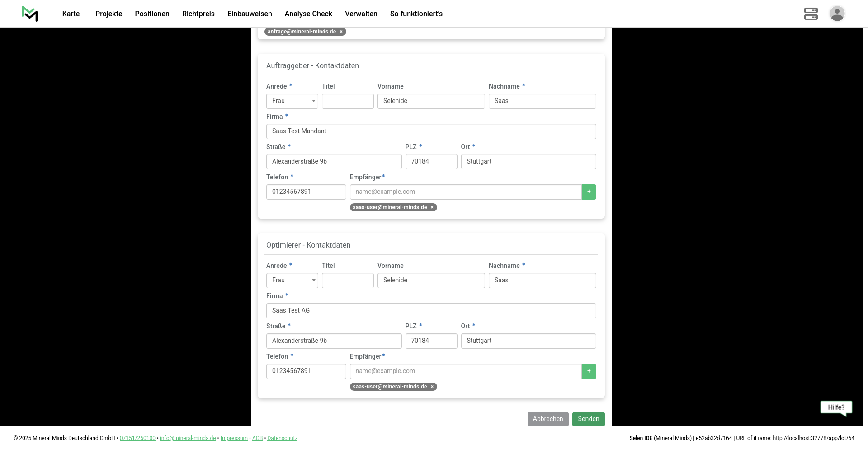Open the Richtpreis menu item
This screenshot has width=868, height=449.
tap(198, 14)
